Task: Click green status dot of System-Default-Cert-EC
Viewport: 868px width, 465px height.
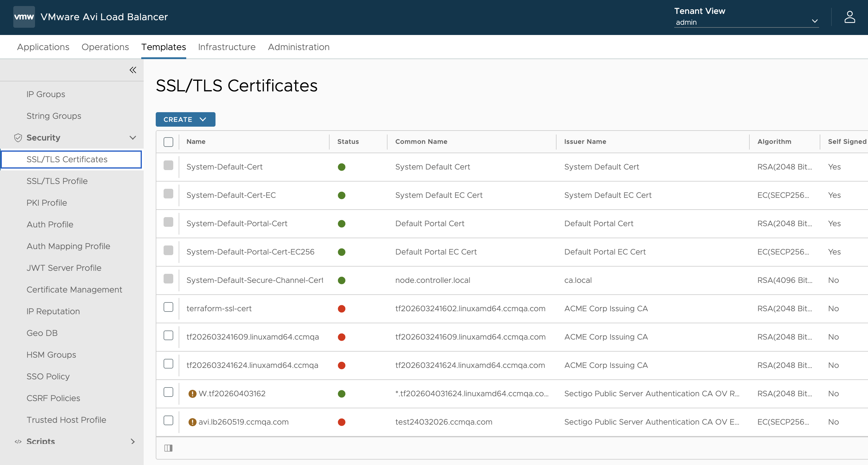Action: click(x=342, y=195)
